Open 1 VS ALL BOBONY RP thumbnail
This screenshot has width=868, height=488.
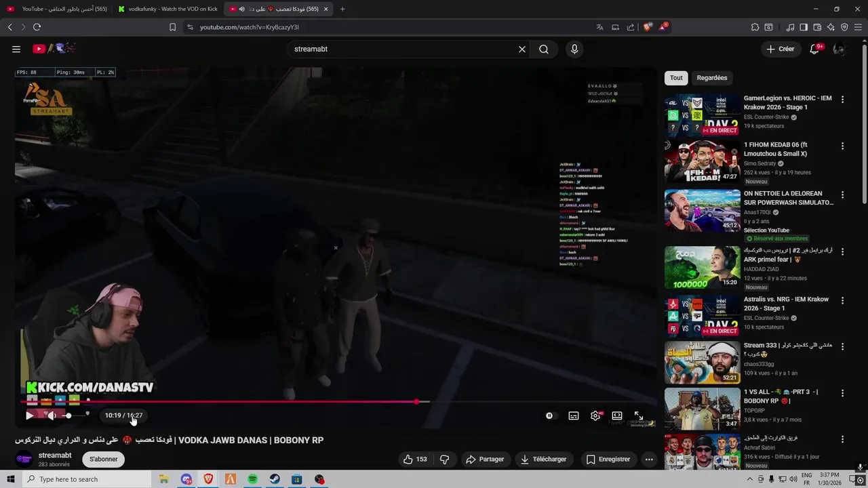tap(703, 408)
